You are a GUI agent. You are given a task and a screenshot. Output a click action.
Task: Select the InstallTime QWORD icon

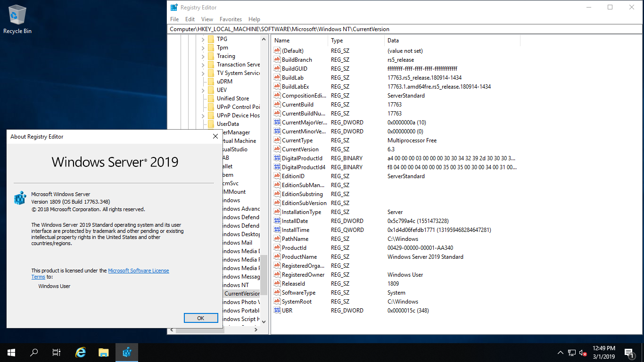277,230
